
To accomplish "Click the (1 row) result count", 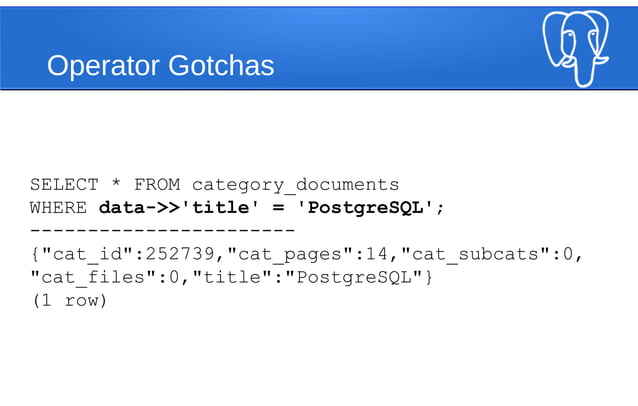I will point(68,300).
